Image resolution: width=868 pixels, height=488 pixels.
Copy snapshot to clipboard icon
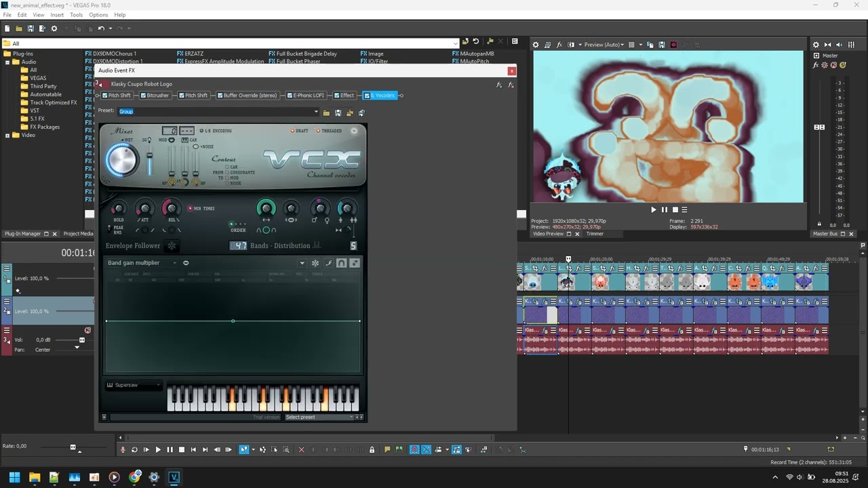(650, 45)
